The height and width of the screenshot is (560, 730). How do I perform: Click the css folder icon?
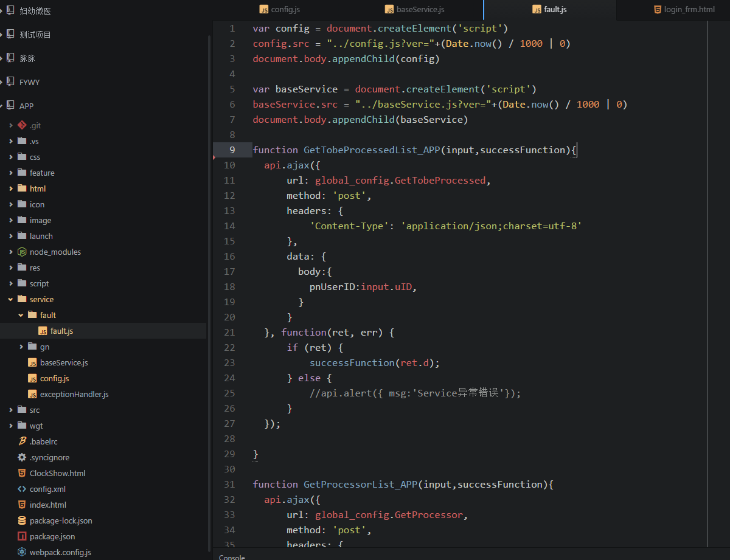click(x=22, y=157)
